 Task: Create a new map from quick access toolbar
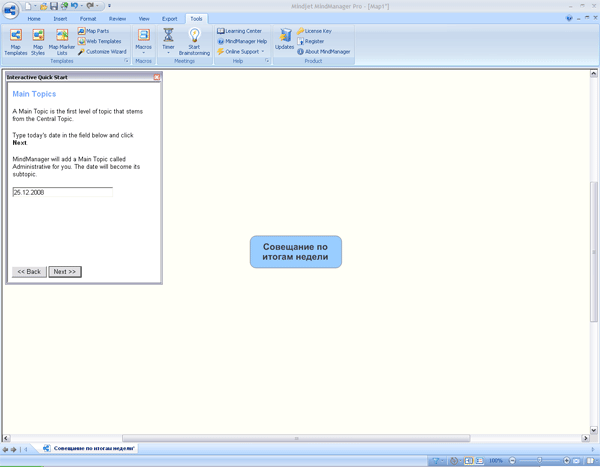pyautogui.click(x=28, y=6)
